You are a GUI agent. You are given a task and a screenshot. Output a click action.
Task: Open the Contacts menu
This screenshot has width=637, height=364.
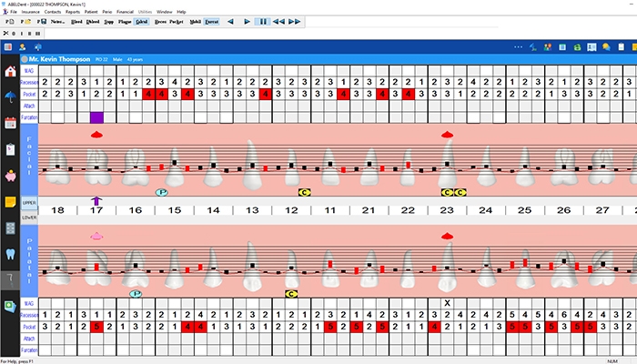[x=53, y=12]
